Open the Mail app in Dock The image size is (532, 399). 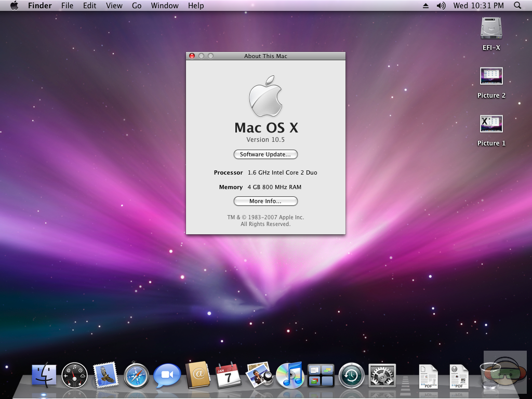point(105,375)
